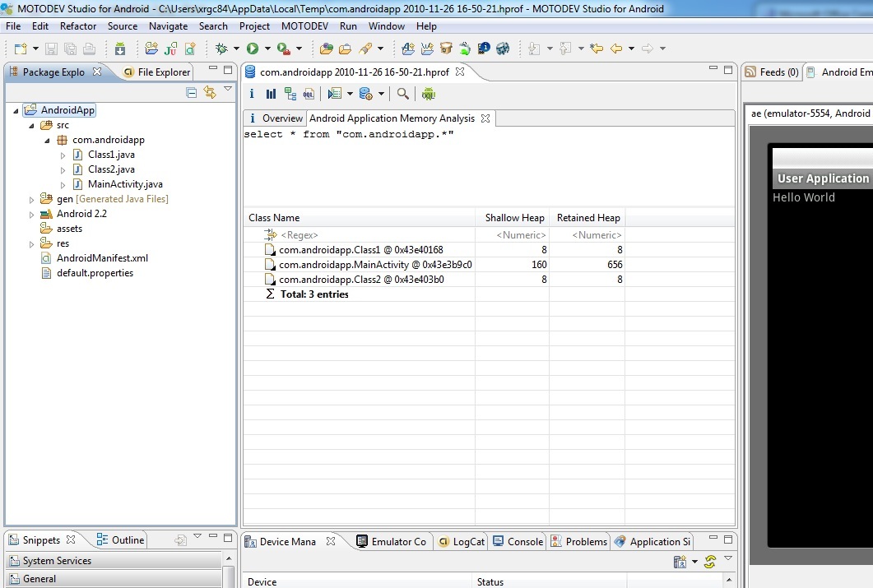The height and width of the screenshot is (588, 873).
Task: Open the Debug dropdown arrow
Action: coord(236,49)
